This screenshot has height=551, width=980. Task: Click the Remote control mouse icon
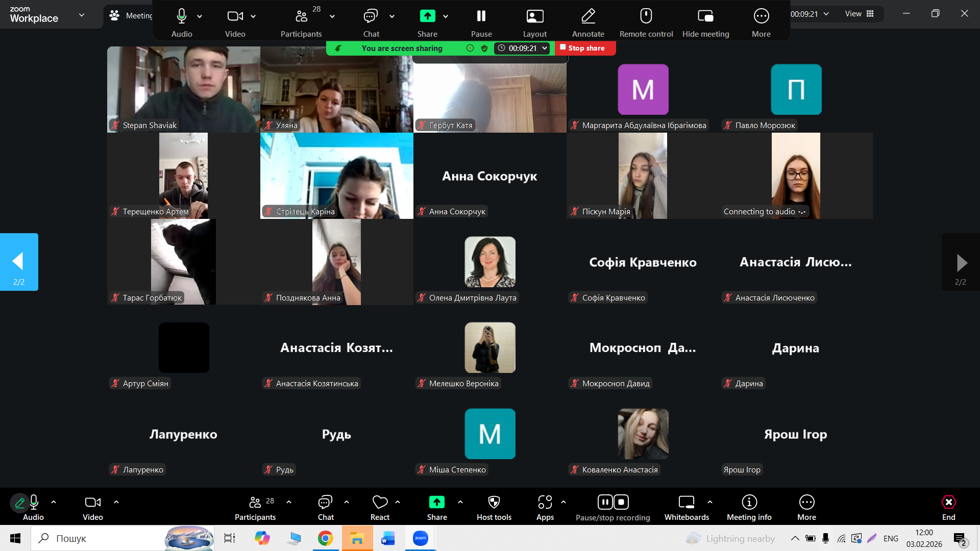(646, 16)
